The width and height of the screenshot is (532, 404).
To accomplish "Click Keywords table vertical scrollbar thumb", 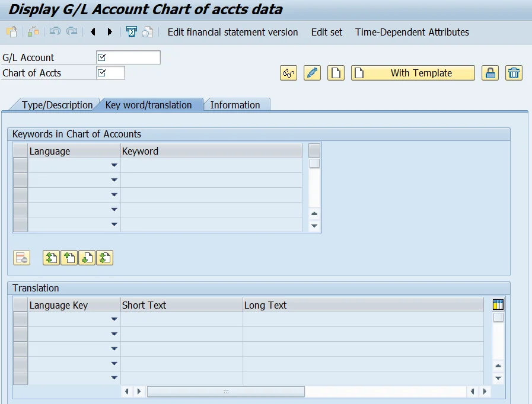I will tap(314, 163).
